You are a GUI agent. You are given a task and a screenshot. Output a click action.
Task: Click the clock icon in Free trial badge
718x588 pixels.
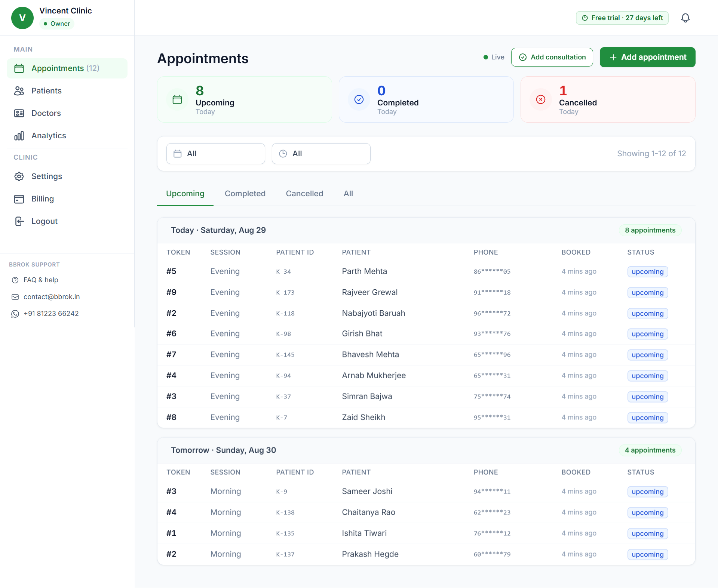coord(585,18)
